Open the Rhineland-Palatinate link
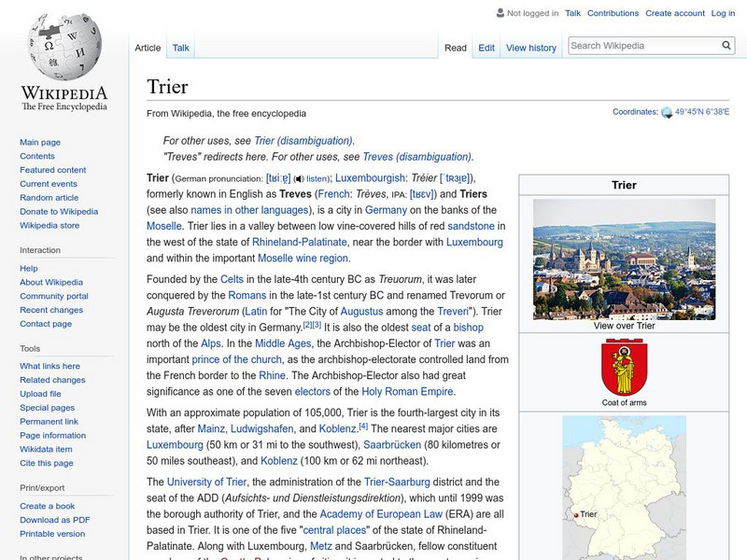 [299, 242]
